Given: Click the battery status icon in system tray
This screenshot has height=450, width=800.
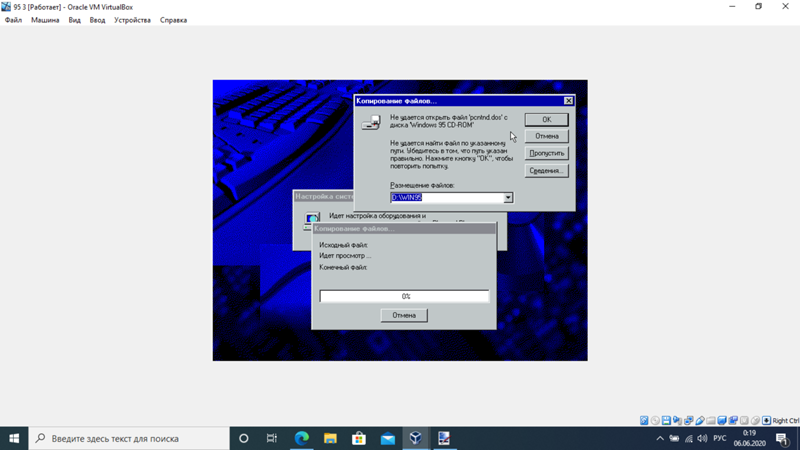Looking at the screenshot, I should [x=674, y=438].
